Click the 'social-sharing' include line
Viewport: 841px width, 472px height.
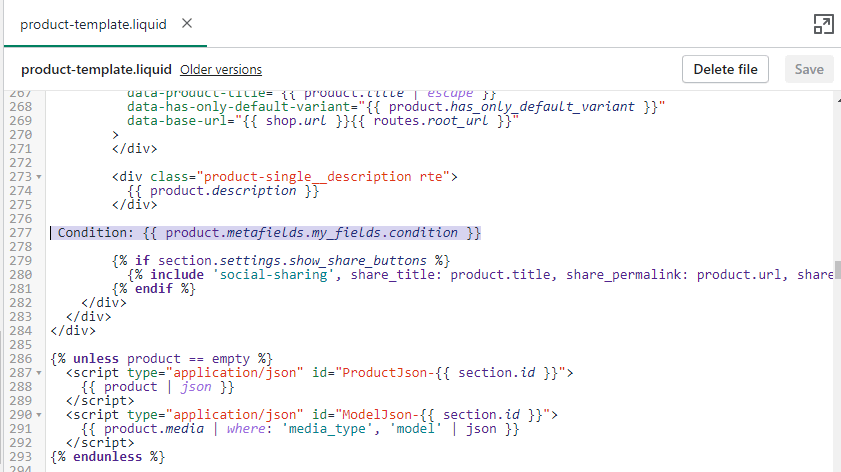click(x=480, y=275)
